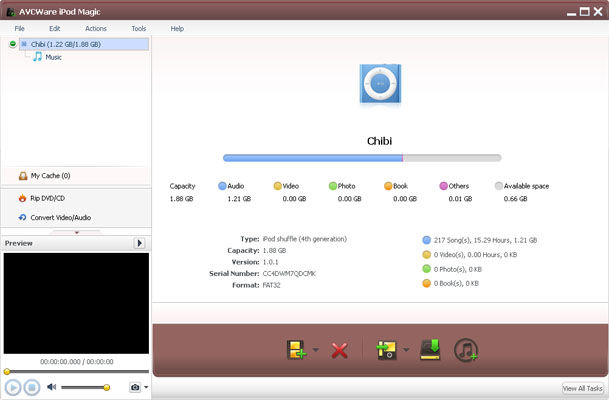
Task: Maximize the AVCWare iPod Magic window
Action: [x=584, y=12]
